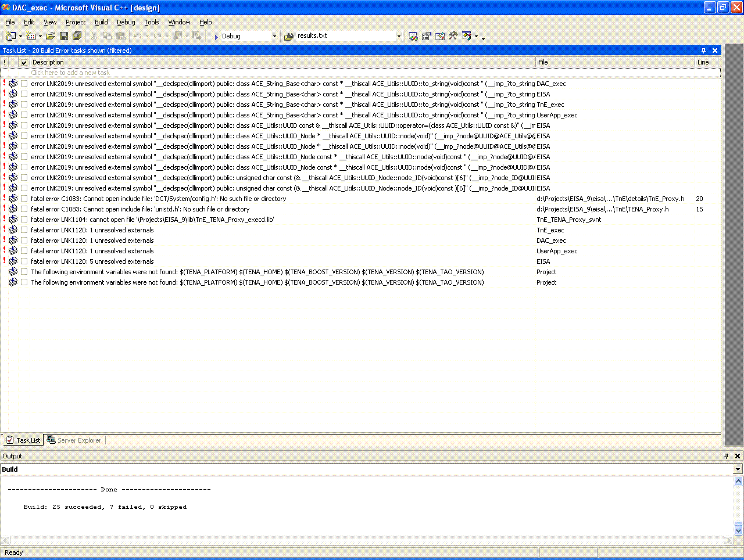Check the box for LNK1104 cannot open file error
744x560 pixels.
point(24,220)
